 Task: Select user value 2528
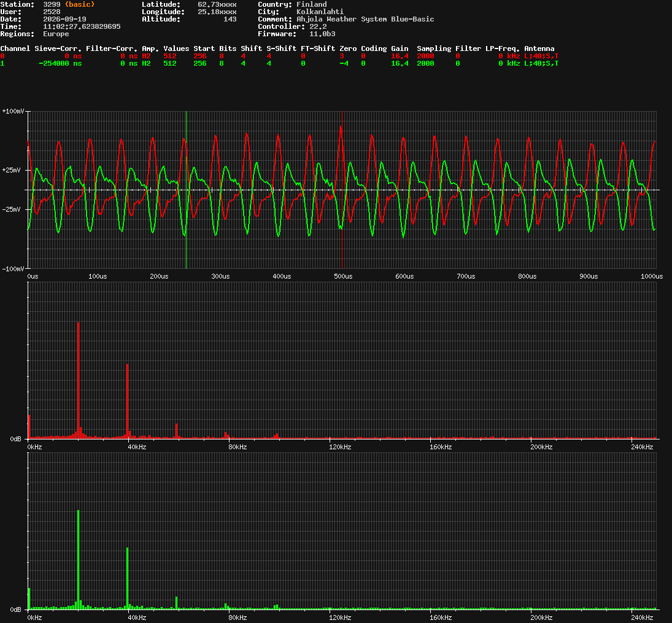pyautogui.click(x=52, y=12)
